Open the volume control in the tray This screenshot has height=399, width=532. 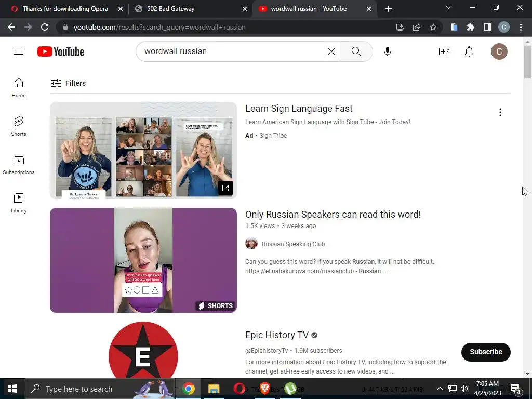464,389
